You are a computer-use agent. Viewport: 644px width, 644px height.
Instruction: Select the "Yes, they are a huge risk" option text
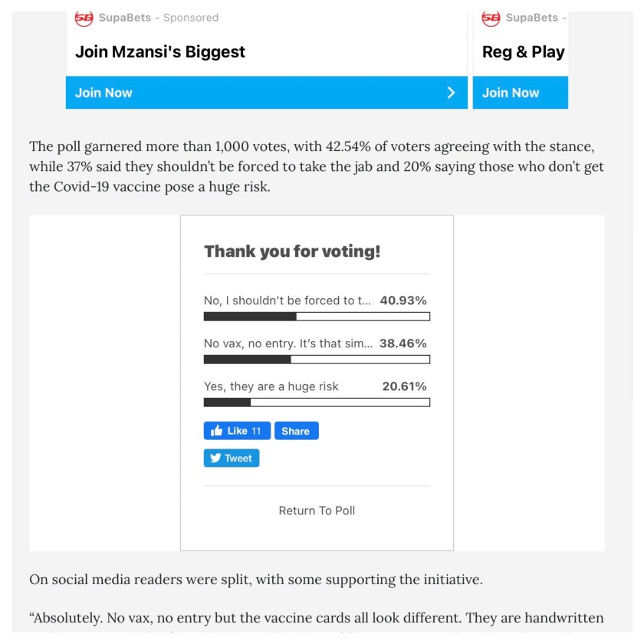click(x=271, y=386)
